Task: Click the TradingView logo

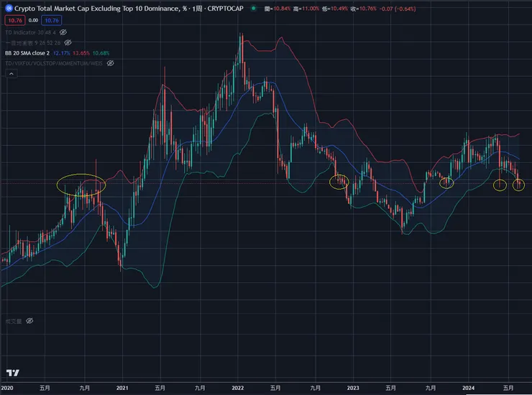Action: (x=13, y=373)
